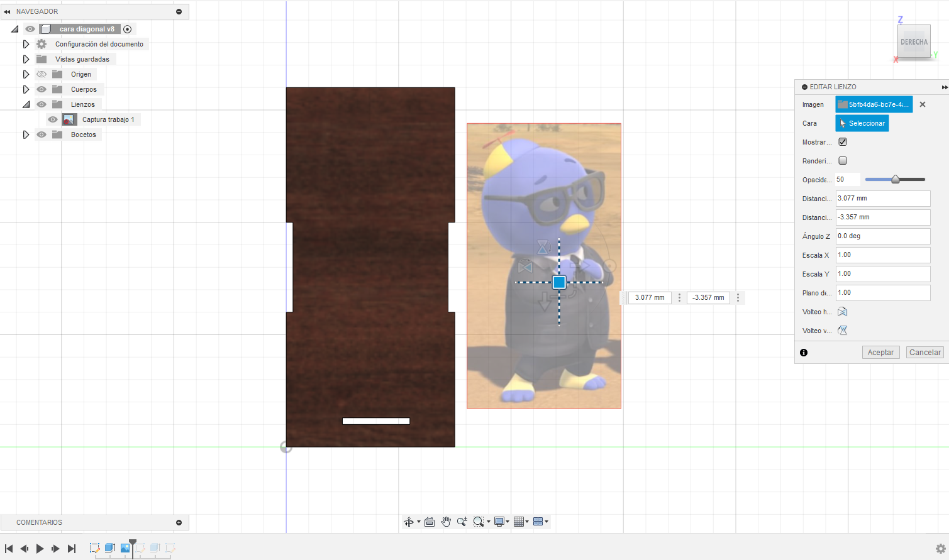
Task: Toggle the Mostrar checkbox
Action: [x=843, y=142]
